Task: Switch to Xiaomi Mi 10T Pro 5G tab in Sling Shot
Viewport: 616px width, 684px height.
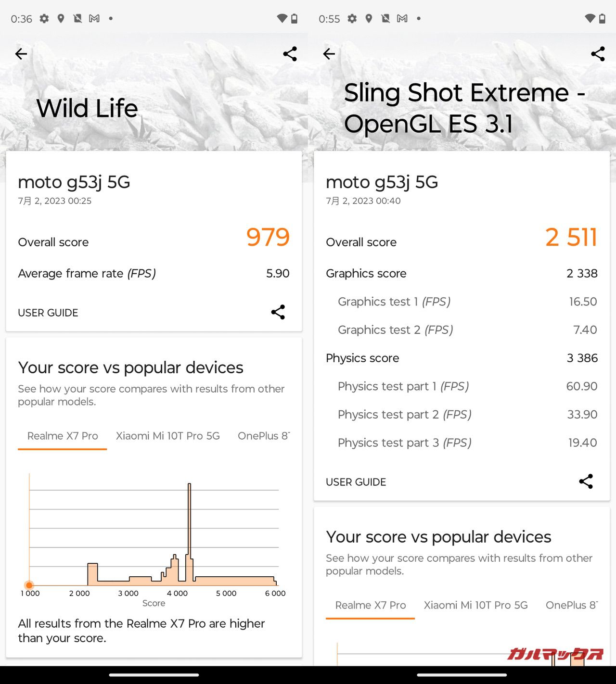Action: 475,605
